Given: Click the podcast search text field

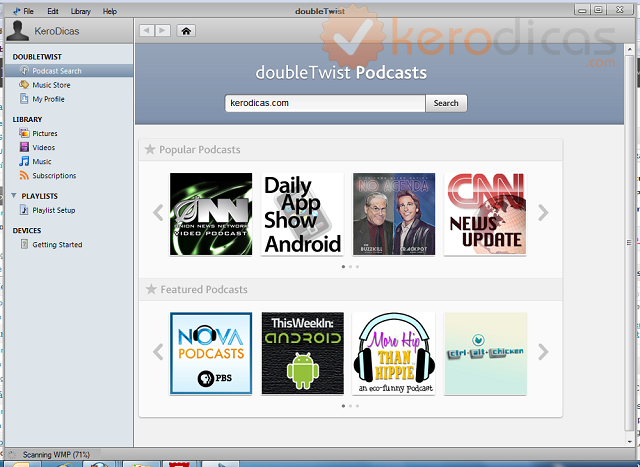Looking at the screenshot, I should 325,103.
